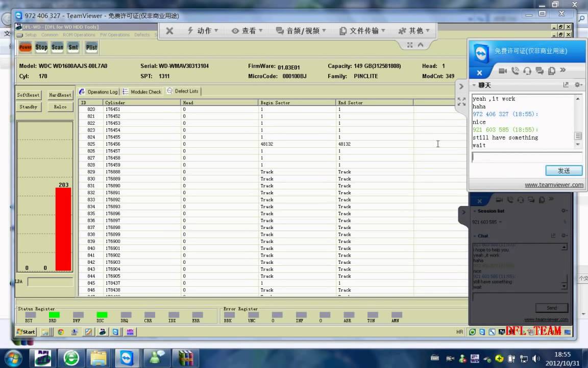Start a voice-over-IP call in TeamViewer panel
The image size is (588, 368).
tap(515, 71)
